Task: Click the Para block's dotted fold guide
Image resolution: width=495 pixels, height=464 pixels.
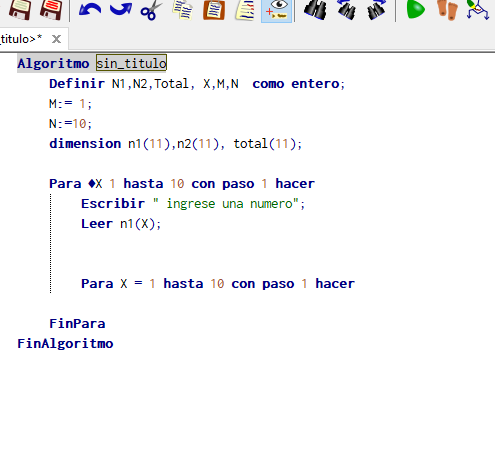Action: pos(51,243)
